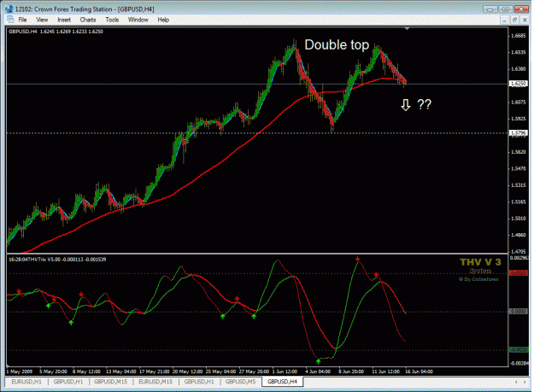Click the green buy arrow at Trix low near 4 Jun
534x392 pixels.
coord(318,361)
